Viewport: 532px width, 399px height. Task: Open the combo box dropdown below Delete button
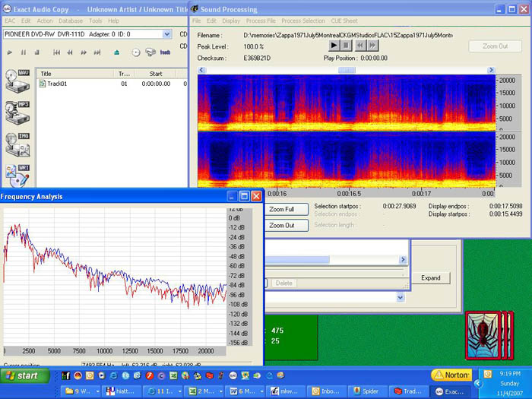coord(401,298)
